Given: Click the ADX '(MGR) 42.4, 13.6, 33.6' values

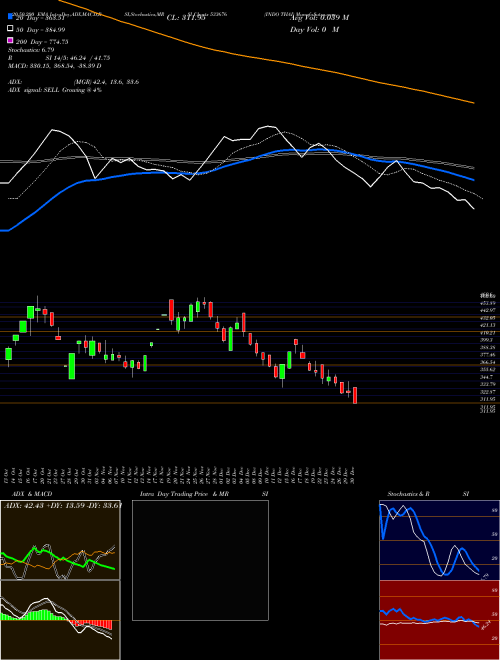Looking at the screenshot, I should pos(106,82).
